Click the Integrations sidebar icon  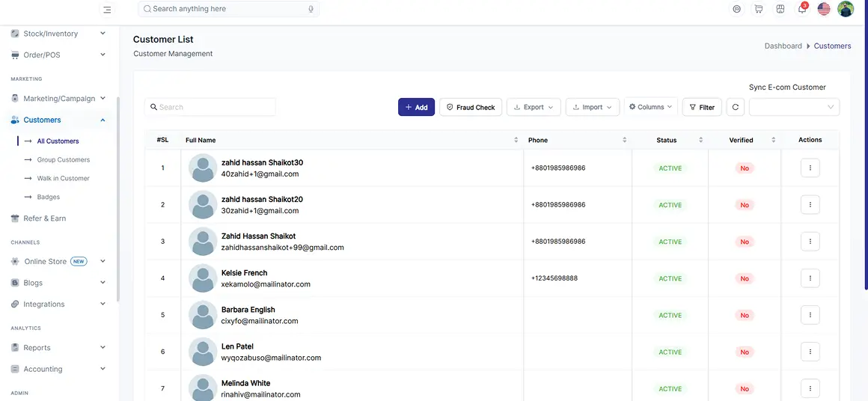pos(15,304)
